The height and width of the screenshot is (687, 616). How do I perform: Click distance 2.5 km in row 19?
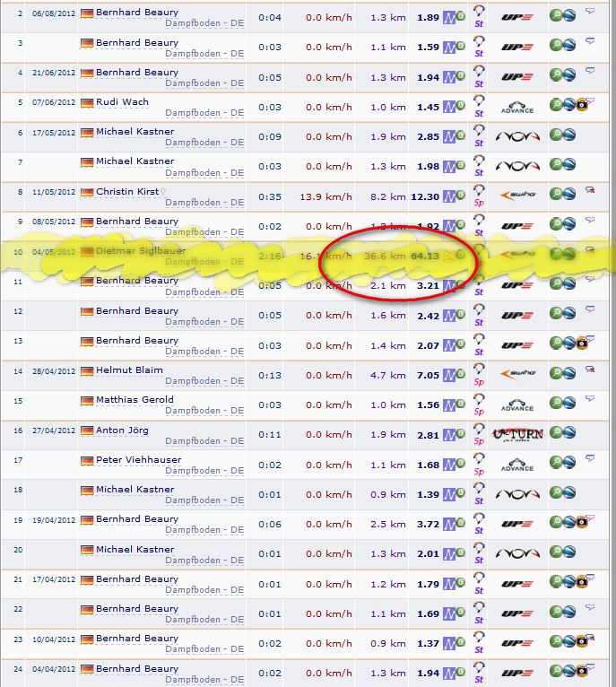388,525
